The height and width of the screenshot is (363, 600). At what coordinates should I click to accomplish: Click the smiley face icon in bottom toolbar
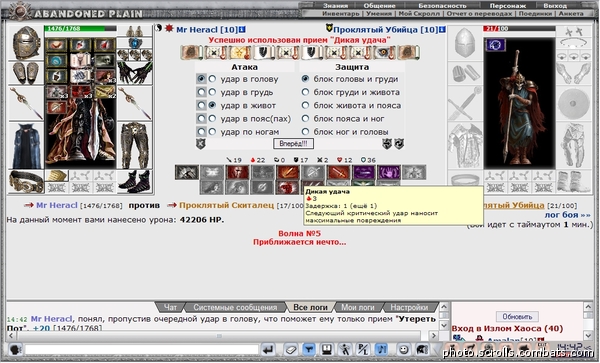[x=403, y=349]
